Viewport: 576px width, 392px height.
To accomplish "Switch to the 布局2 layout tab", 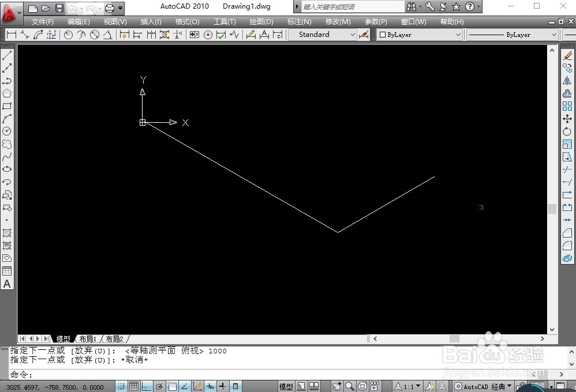I will [x=115, y=339].
